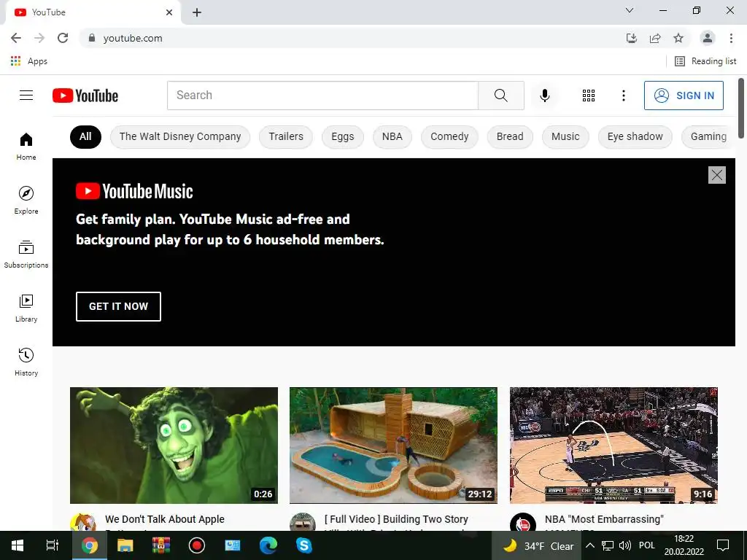747x560 pixels.
Task: Open the YouTube apps grid
Action: point(589,96)
